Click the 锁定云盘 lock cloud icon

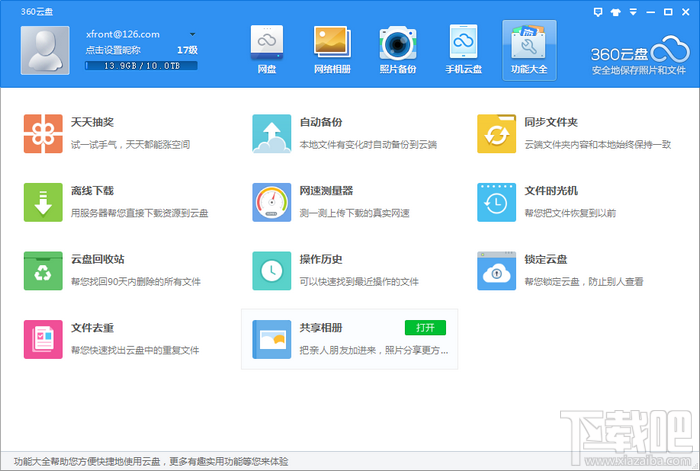pyautogui.click(x=496, y=271)
